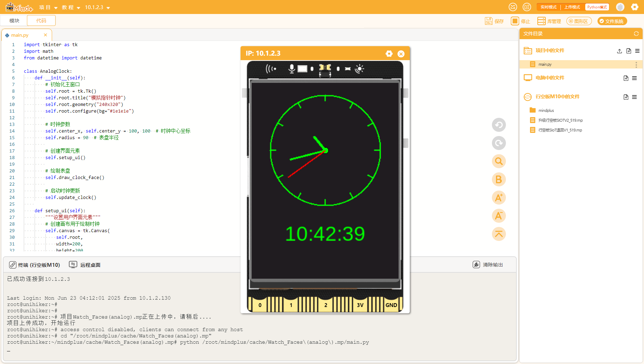Switch to the 模块 tab
The height and width of the screenshot is (364, 644).
(x=14, y=21)
